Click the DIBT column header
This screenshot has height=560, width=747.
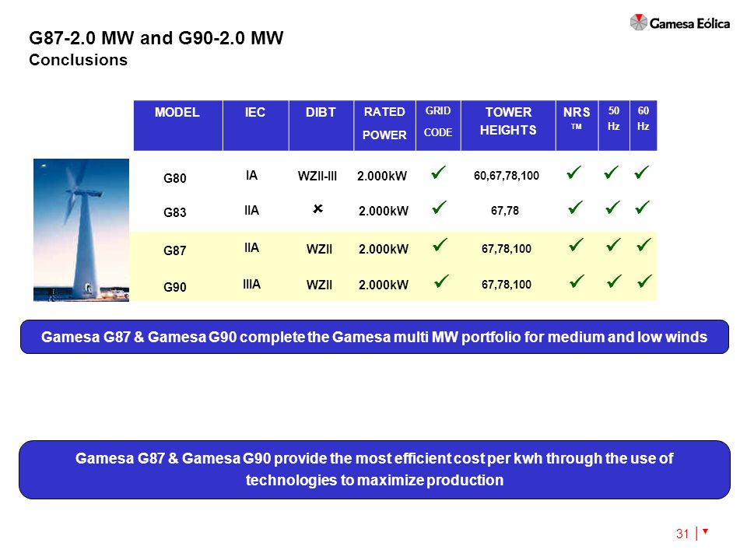click(x=321, y=125)
